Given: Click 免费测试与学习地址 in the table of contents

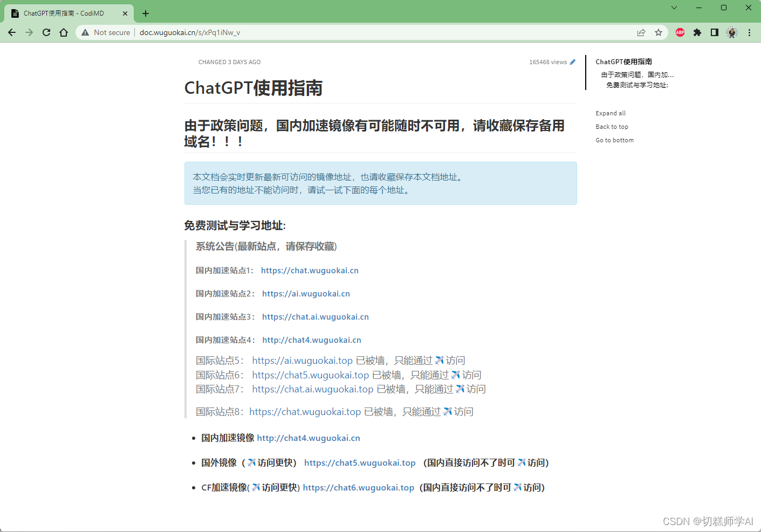Looking at the screenshot, I should [638, 85].
